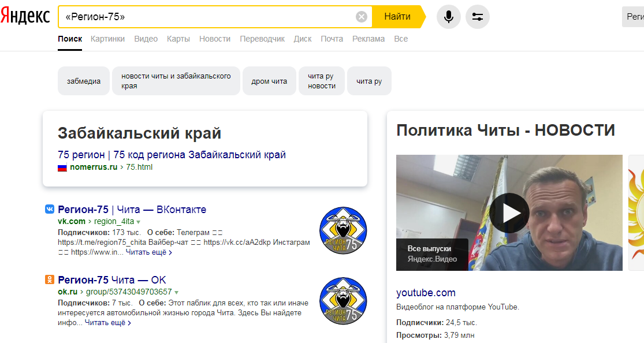Click Просмотры: 3,79 млн text
Screen dimensions: 644x343
435,335
